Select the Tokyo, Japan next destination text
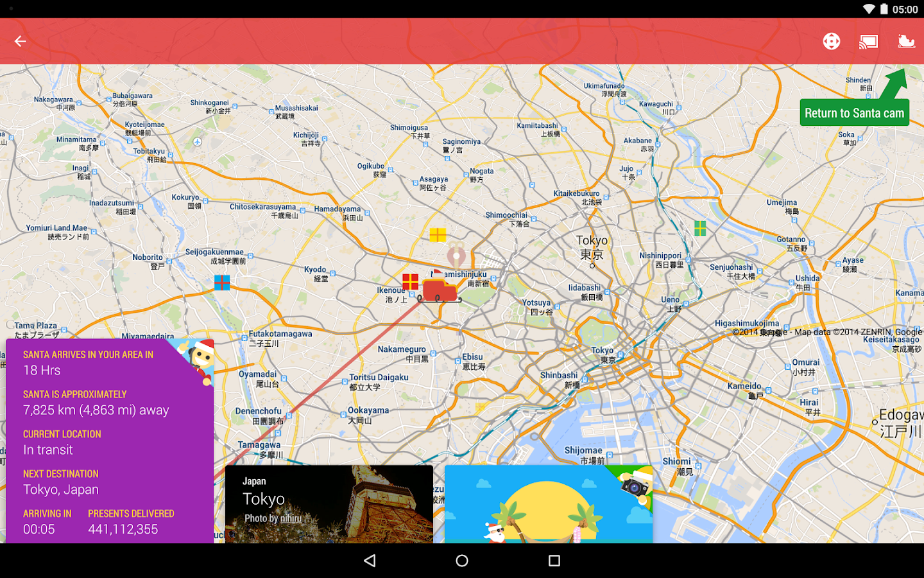Screen dimensions: 924x578 click(60, 489)
